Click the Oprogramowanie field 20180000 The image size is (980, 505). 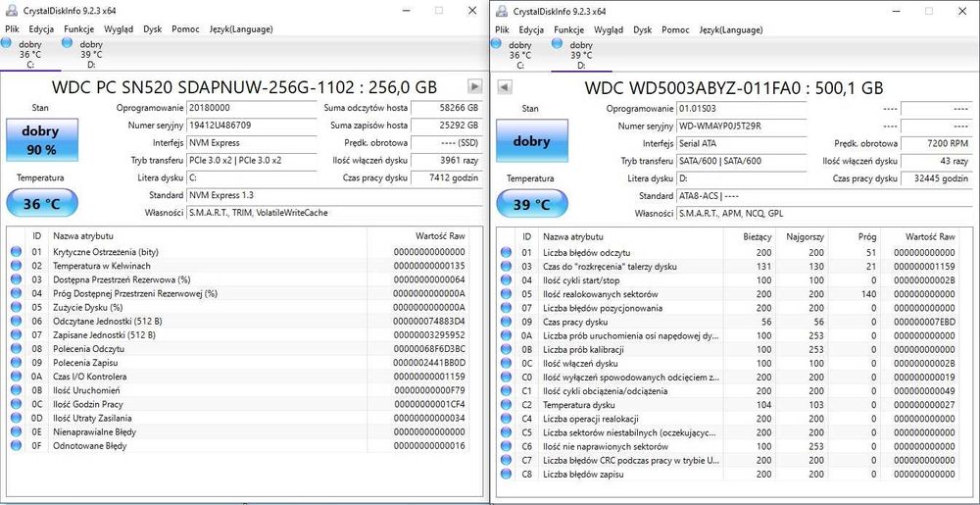(251, 108)
